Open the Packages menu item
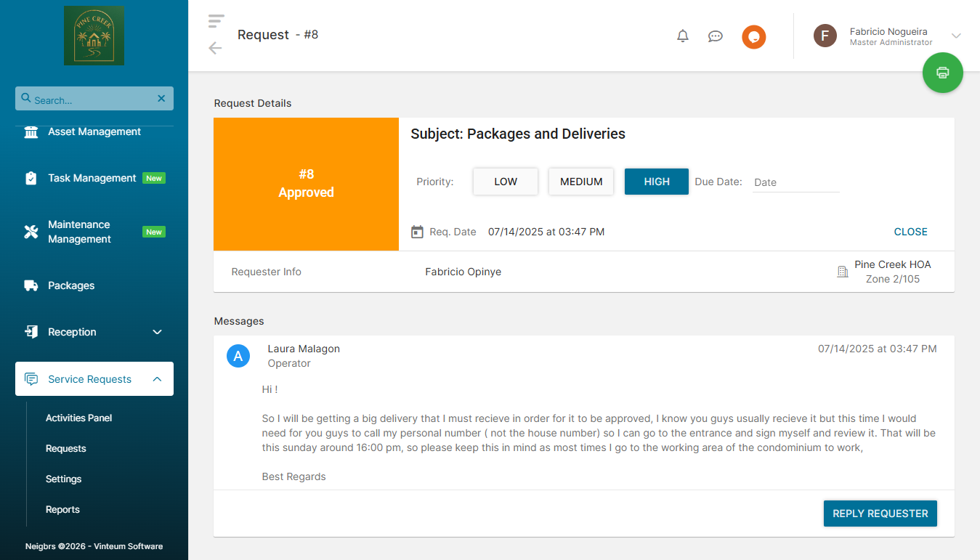Screen dimensions: 980x560 point(71,285)
